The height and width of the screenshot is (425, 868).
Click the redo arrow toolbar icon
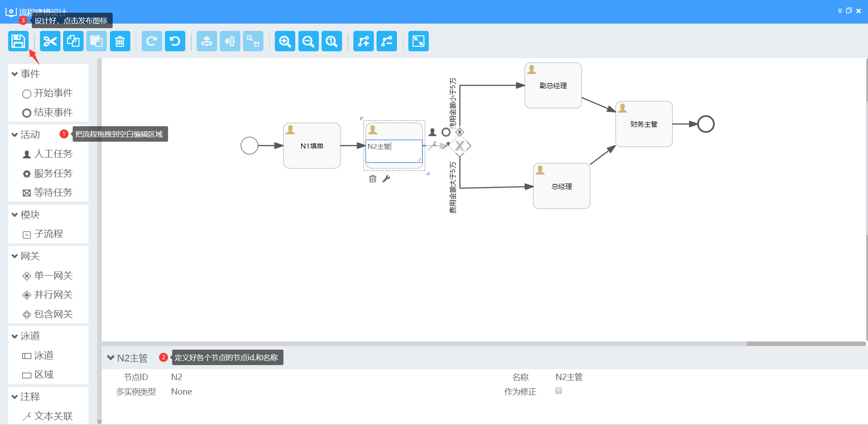pos(152,41)
